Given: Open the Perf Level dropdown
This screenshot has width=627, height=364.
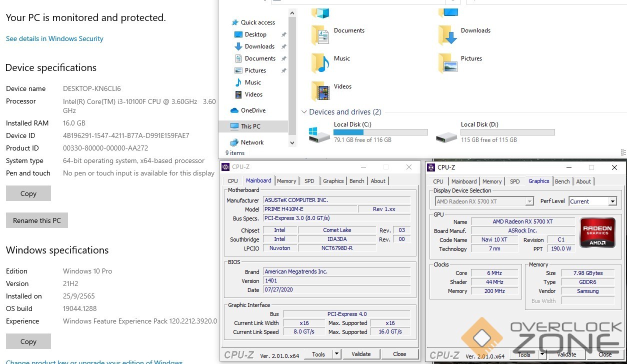Looking at the screenshot, I should point(612,201).
